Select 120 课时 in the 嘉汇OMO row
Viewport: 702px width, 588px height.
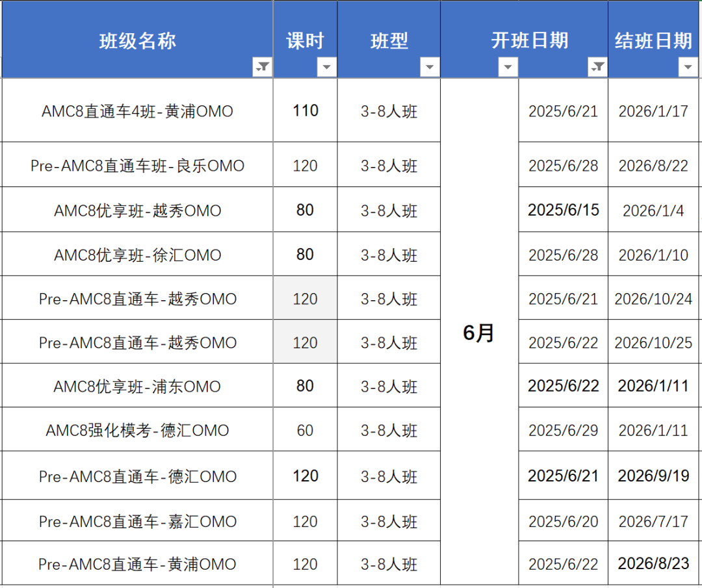click(x=305, y=521)
